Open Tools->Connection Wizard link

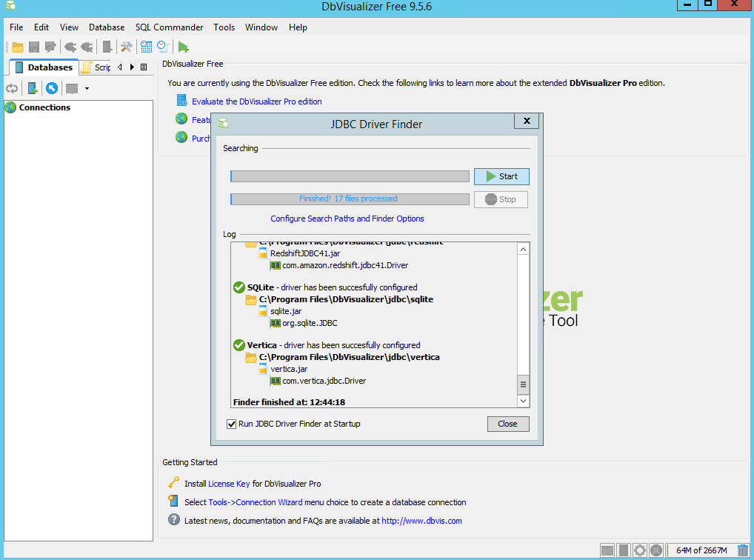[256, 502]
